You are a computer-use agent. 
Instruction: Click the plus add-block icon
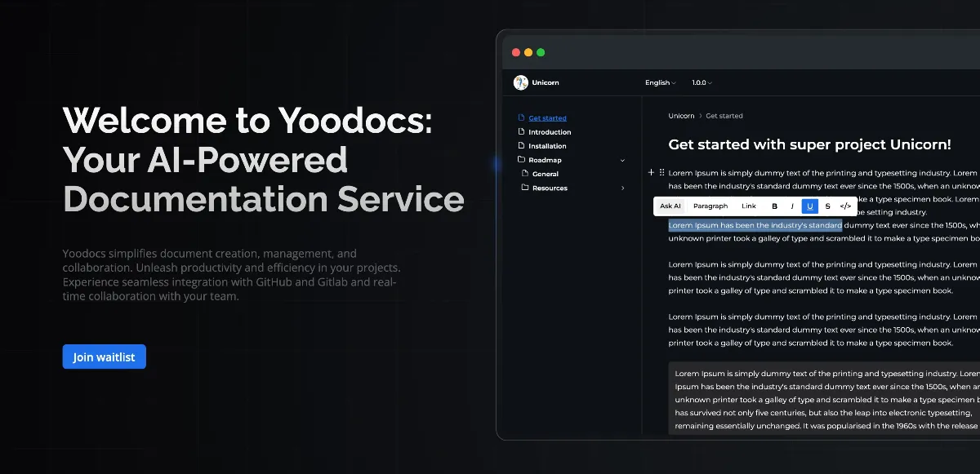pos(651,172)
